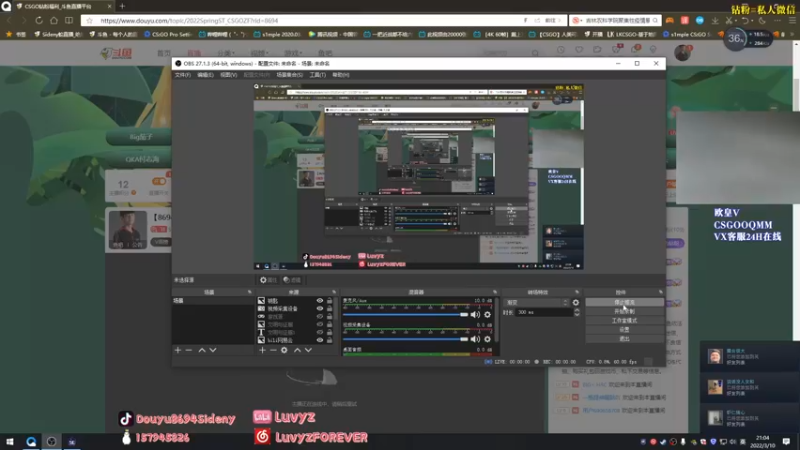Click 退出 to exit OBS

624,339
